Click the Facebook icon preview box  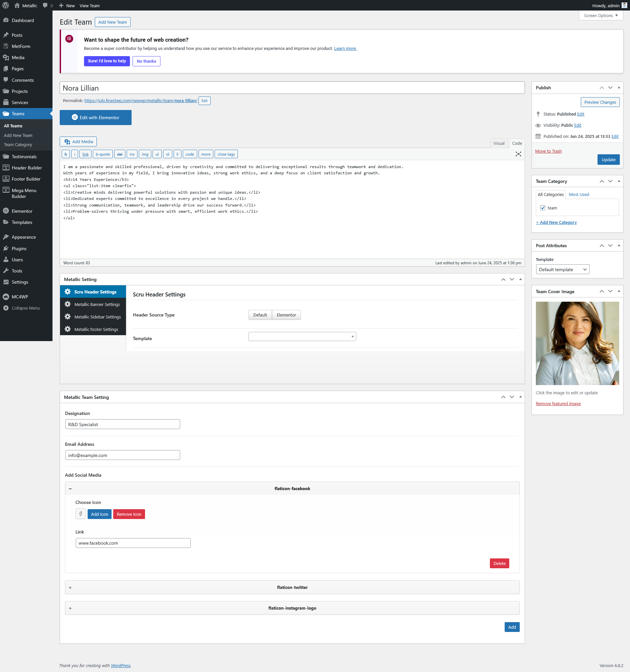(x=80, y=514)
